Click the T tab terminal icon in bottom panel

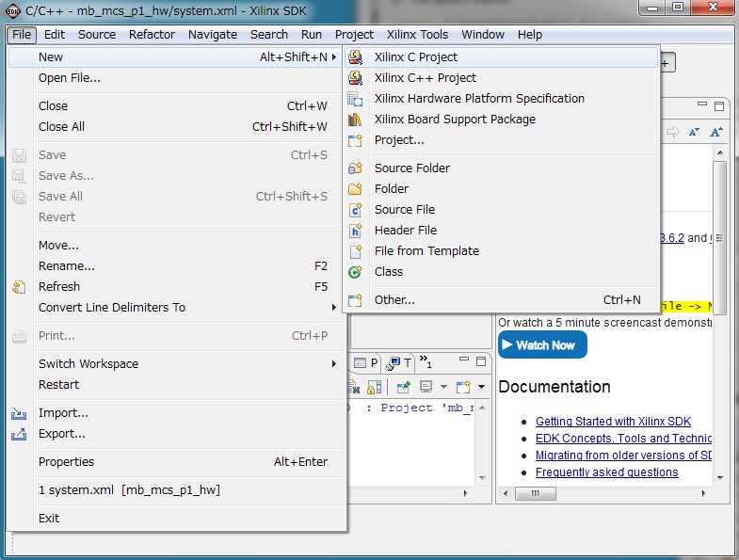click(393, 362)
